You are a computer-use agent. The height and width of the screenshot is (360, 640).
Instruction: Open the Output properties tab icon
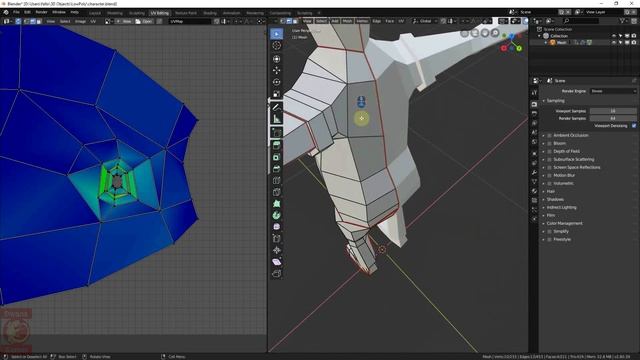pyautogui.click(x=534, y=113)
